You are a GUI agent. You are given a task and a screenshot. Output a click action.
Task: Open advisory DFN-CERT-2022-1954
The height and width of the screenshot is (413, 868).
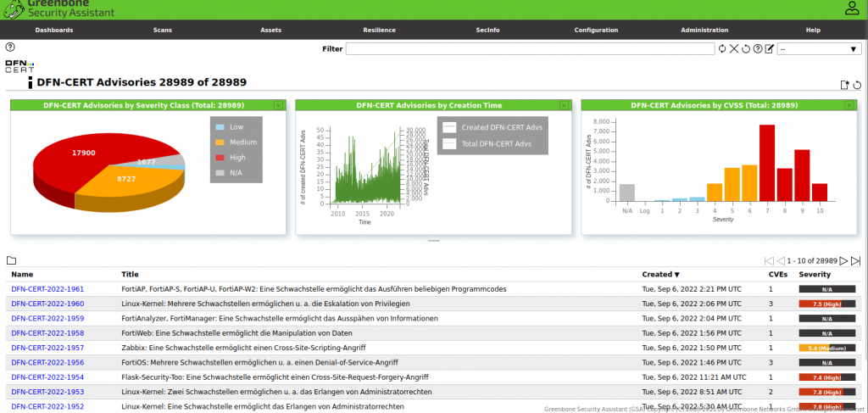tap(47, 377)
